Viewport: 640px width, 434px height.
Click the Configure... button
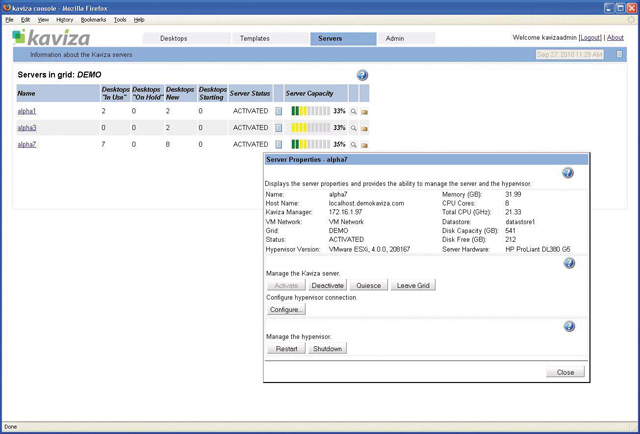click(286, 309)
